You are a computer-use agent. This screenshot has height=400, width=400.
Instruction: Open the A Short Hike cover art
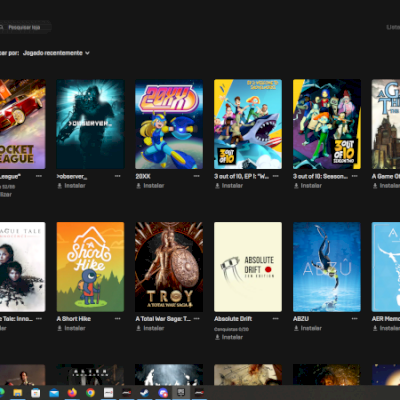[x=90, y=267]
